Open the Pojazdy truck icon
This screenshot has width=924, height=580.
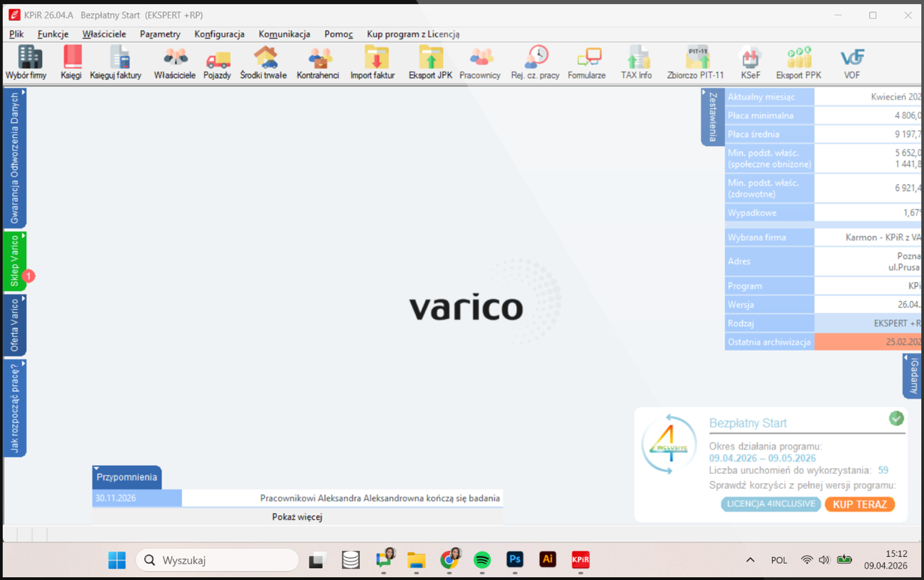pyautogui.click(x=217, y=63)
